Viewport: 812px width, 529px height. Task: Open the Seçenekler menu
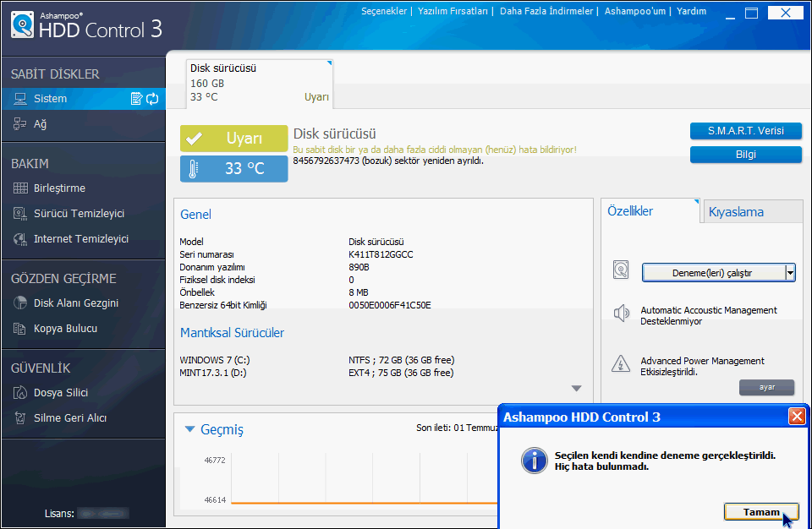(x=384, y=11)
